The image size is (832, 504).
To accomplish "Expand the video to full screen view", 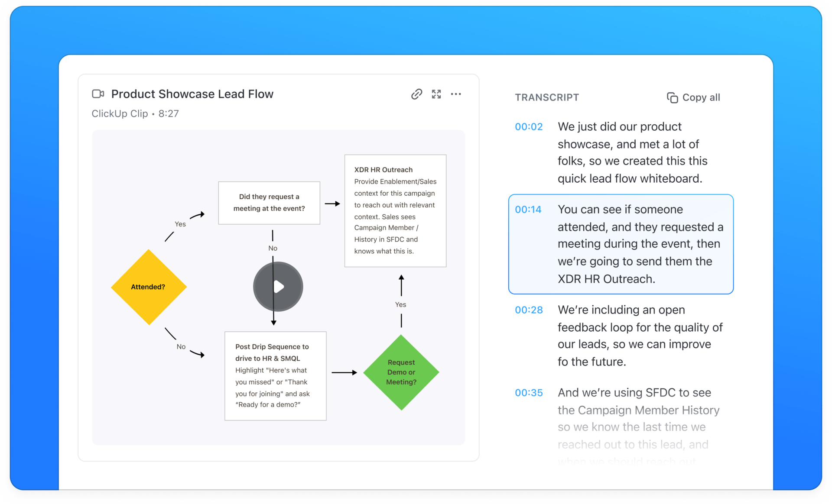I will 436,94.
